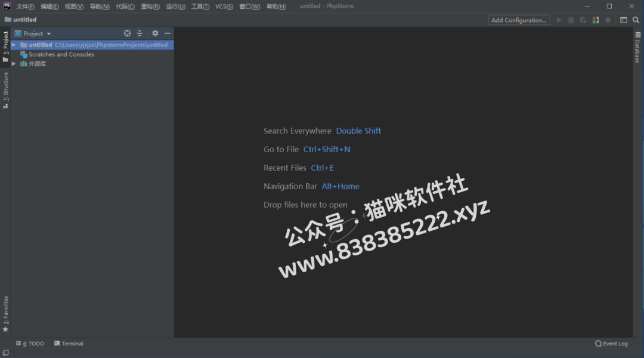
Task: Collapse all in the Project panel
Action: click(140, 33)
